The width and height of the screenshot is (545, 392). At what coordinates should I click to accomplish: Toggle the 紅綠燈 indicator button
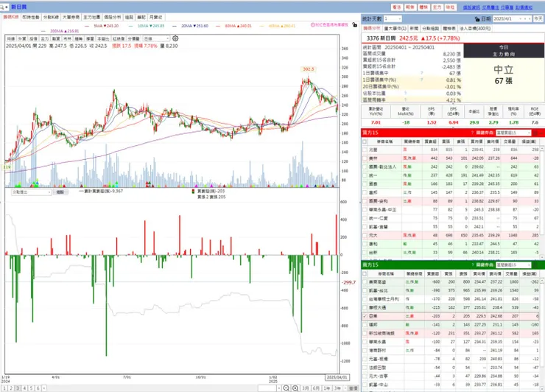point(119,38)
